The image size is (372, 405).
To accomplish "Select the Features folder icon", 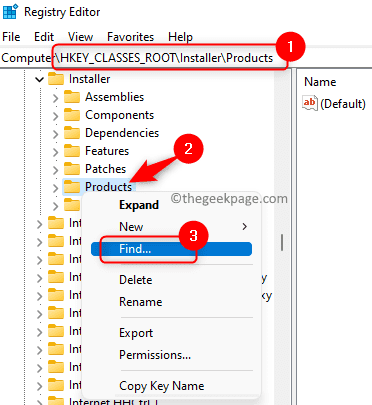I will click(x=72, y=151).
